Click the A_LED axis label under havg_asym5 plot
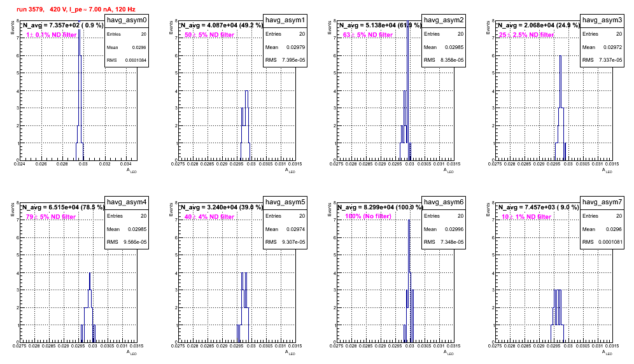This screenshot has height=364, width=634. click(290, 353)
